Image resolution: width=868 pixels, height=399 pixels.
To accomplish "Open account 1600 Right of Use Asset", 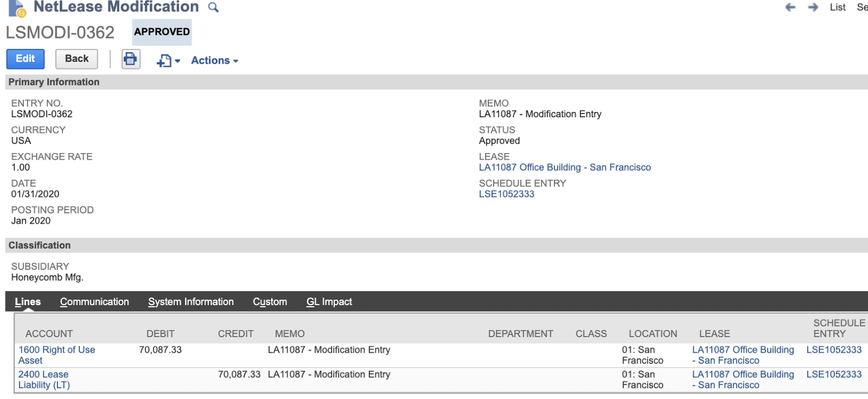I will (56, 355).
